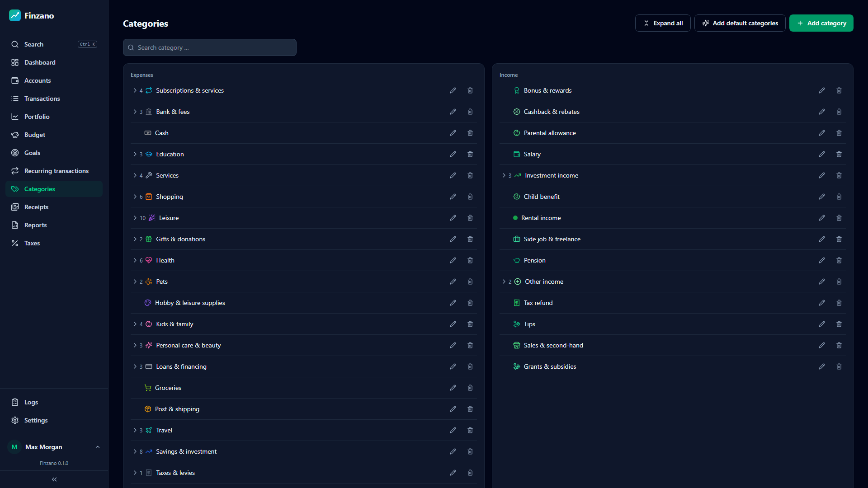Delete the Tips income category
Viewport: 868px width, 488px height.
839,324
